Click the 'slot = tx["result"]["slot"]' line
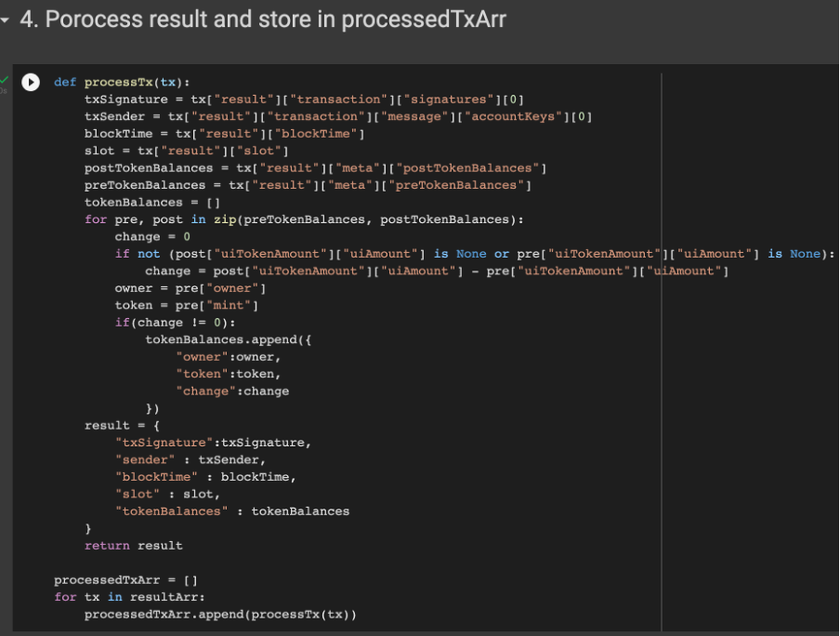Image resolution: width=840 pixels, height=636 pixels. coord(187,151)
